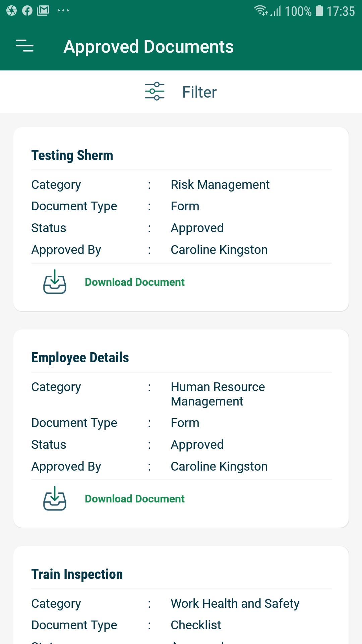Tap the filter sliders icon
Screen dimensions: 362x644
click(155, 91)
